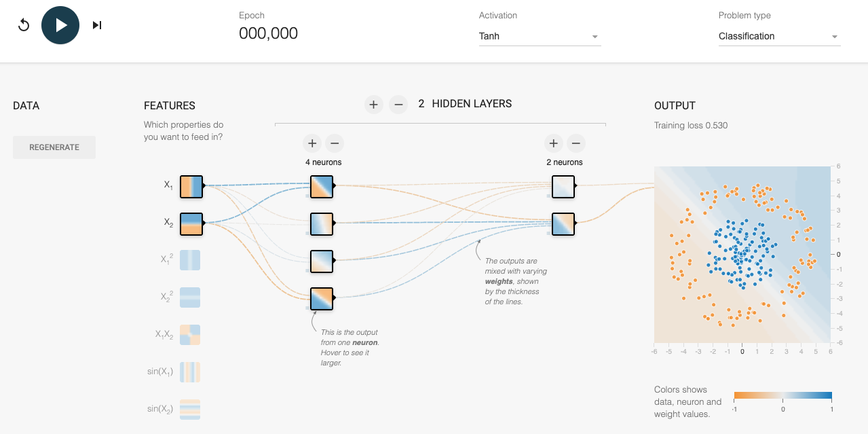868x434 pixels.
Task: Click the output decision boundary heatmap
Action: pyautogui.click(x=742, y=254)
